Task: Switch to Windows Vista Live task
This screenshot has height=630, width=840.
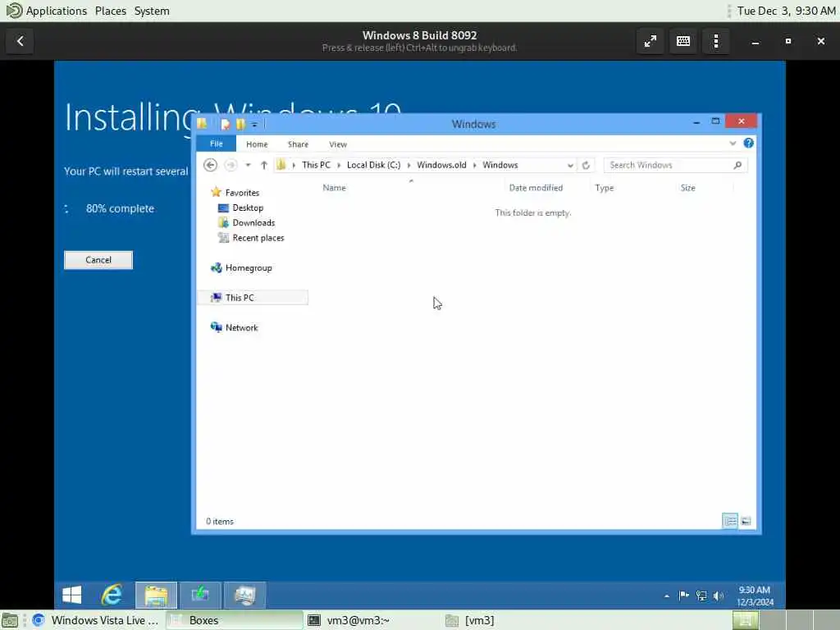Action: coord(97,620)
